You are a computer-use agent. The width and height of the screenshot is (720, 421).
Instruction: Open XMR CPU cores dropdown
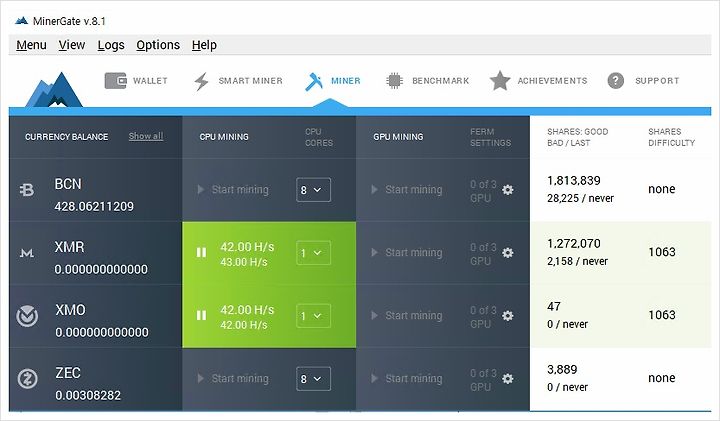[313, 253]
